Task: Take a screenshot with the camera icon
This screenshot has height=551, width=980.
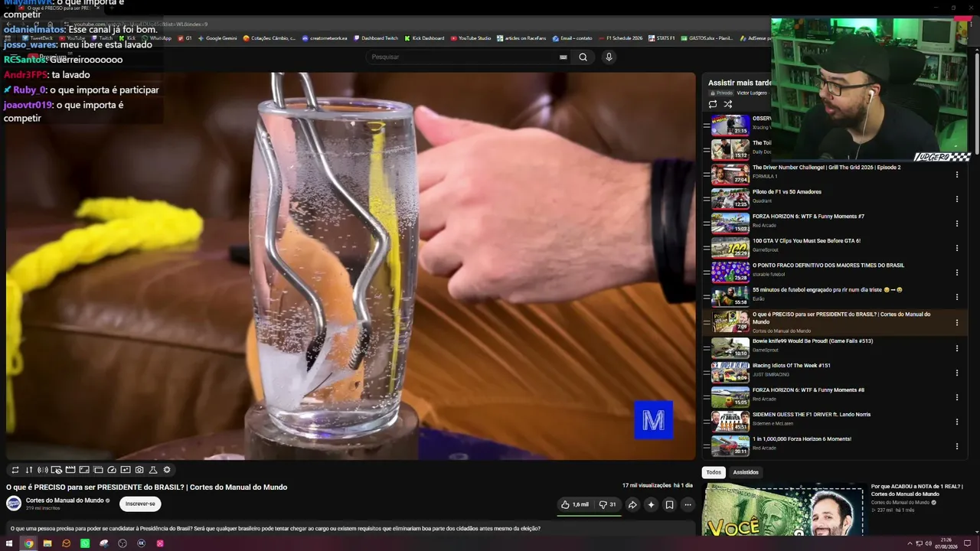Action: point(139,470)
